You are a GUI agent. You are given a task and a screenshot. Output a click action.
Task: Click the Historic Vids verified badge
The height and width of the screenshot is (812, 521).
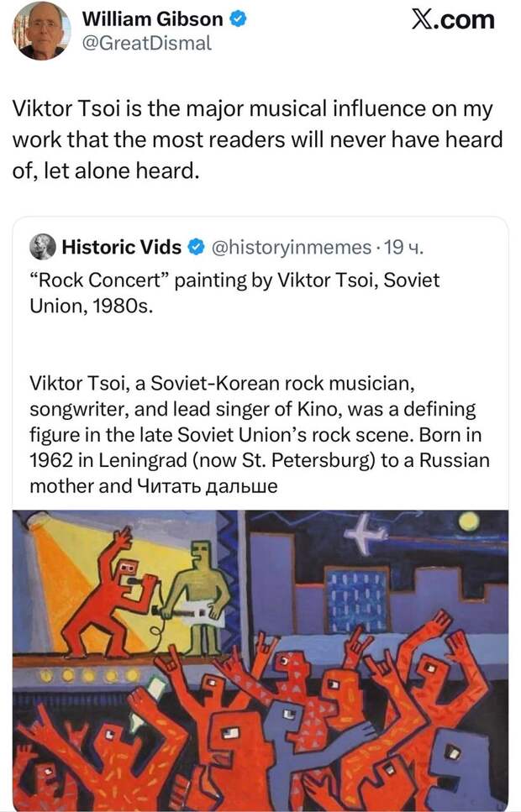point(196,247)
